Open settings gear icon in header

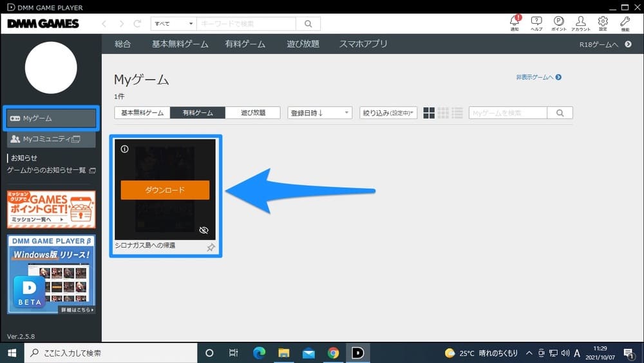pyautogui.click(x=603, y=22)
